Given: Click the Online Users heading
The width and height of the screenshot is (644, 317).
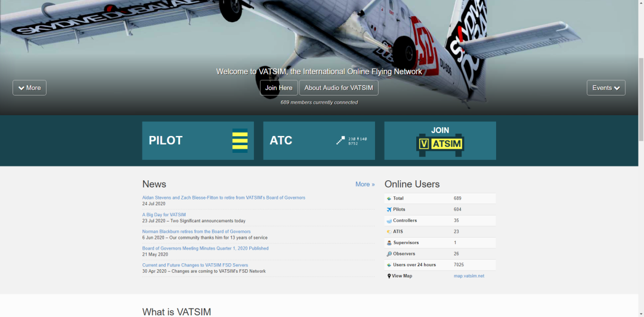Looking at the screenshot, I should (412, 184).
